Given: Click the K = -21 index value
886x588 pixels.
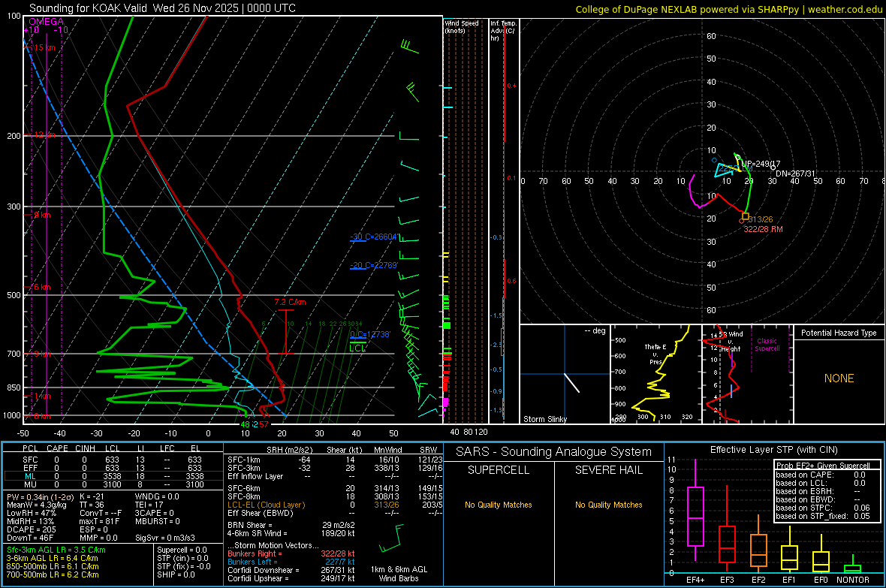Looking at the screenshot, I should click(x=92, y=496).
